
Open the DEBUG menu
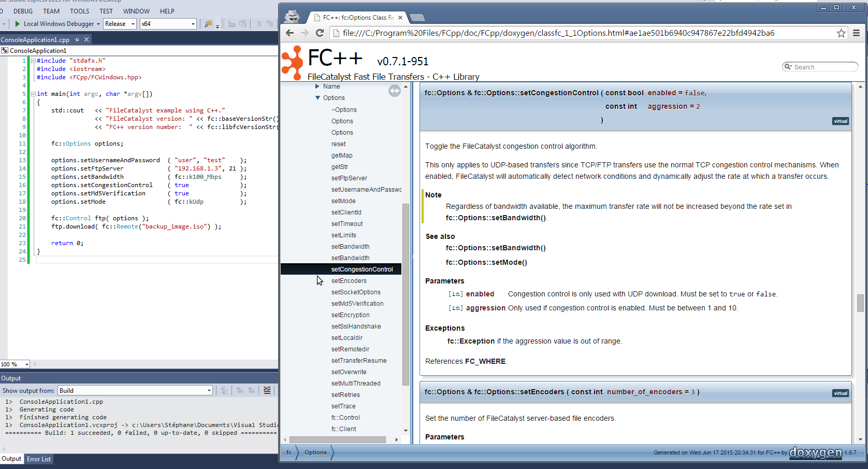23,11
